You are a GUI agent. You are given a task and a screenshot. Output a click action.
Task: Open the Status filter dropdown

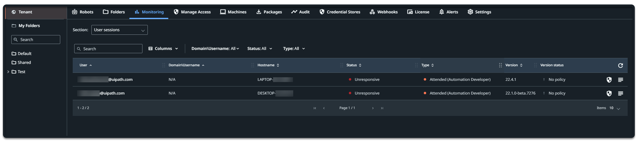260,48
